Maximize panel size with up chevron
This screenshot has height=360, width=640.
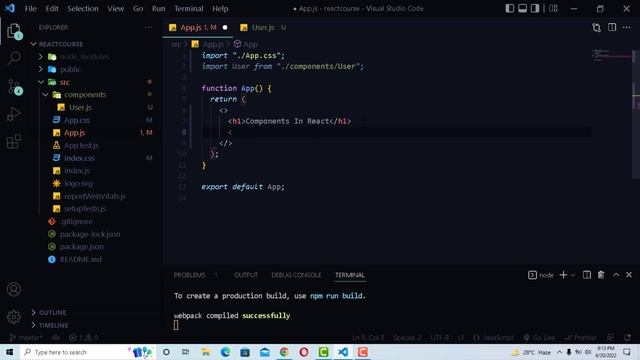[616, 275]
